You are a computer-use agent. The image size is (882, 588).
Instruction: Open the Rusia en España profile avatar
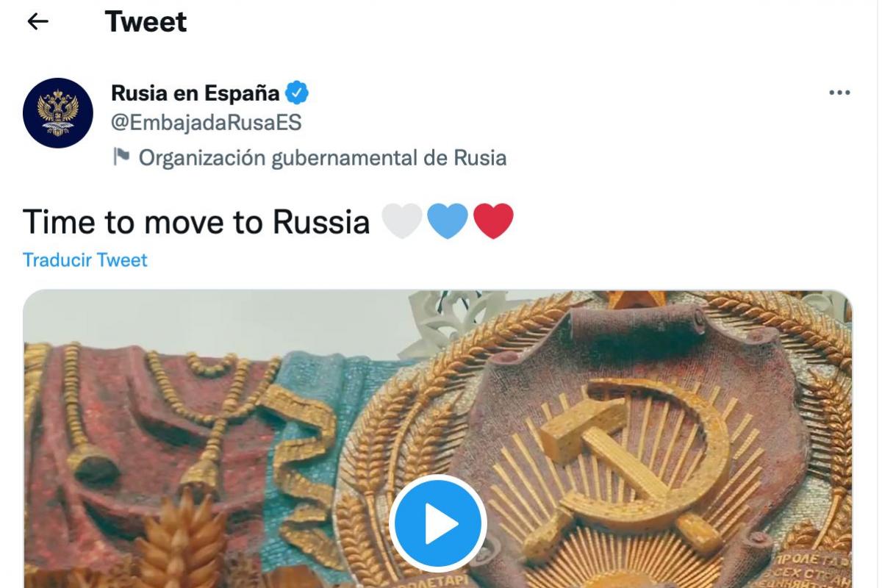point(58,113)
